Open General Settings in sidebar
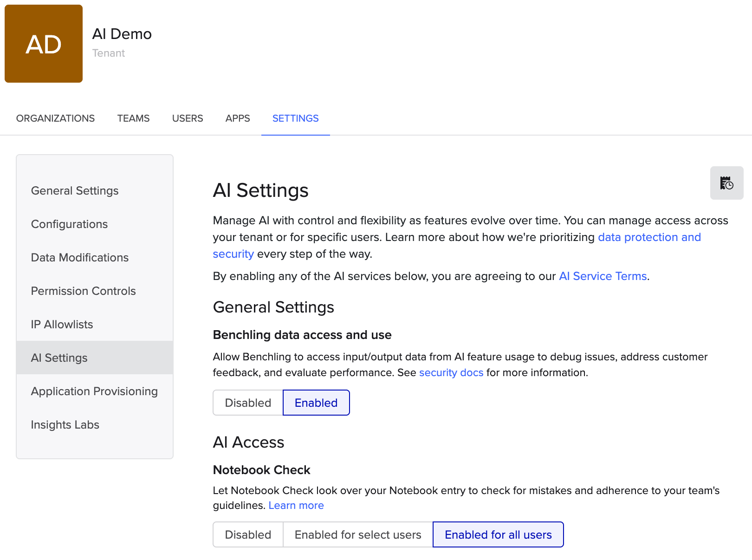Viewport: 752px width, 560px height. click(x=75, y=191)
